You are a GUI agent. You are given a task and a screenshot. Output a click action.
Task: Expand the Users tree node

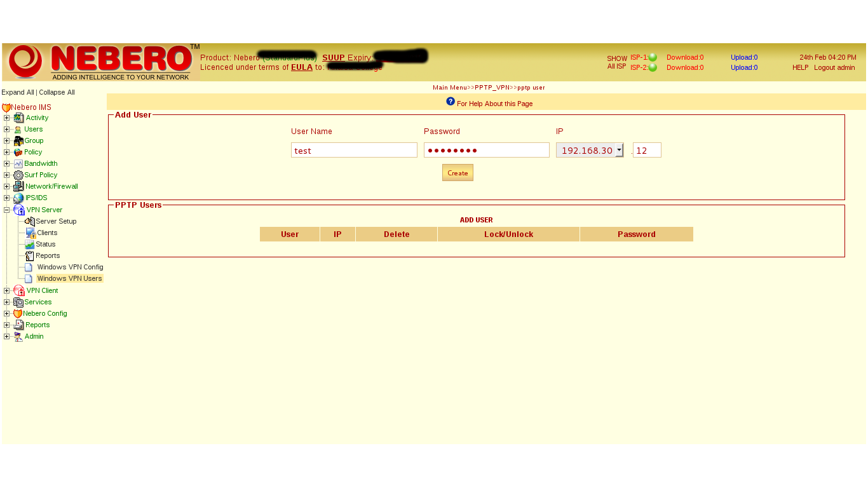tap(7, 130)
